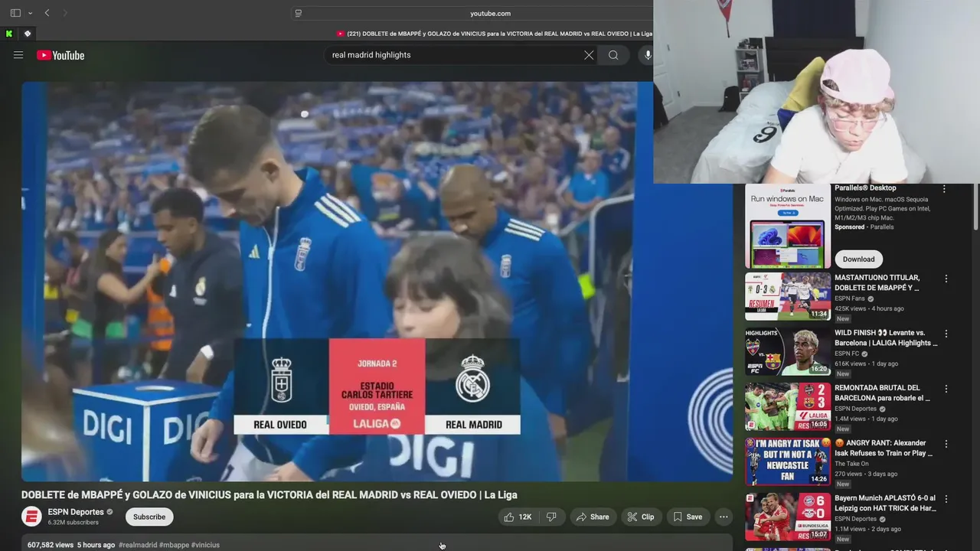Open the green K pinned tab

(8, 34)
